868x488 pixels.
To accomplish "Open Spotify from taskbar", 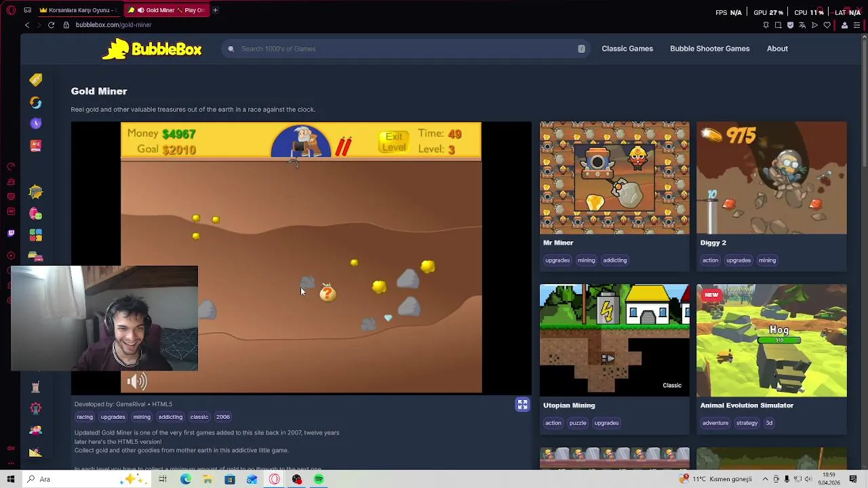I will (319, 479).
